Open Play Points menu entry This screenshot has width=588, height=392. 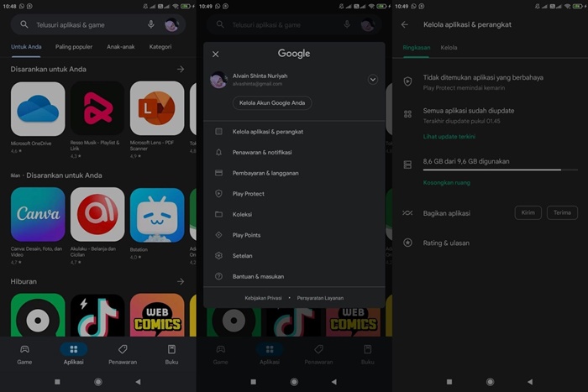(x=294, y=235)
